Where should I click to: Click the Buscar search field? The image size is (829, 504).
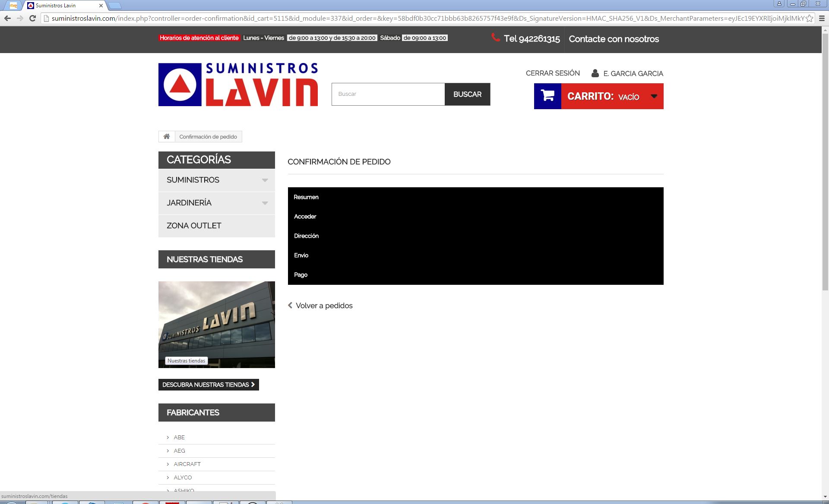click(388, 94)
